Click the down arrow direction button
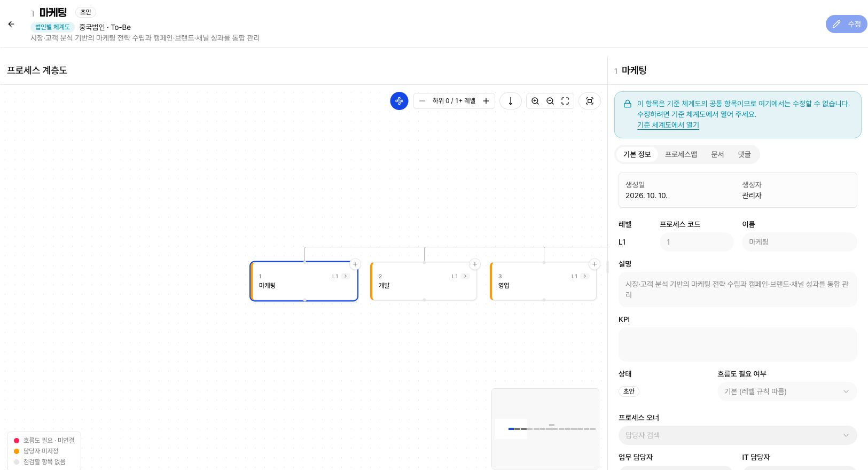The width and height of the screenshot is (868, 470). pos(511,101)
